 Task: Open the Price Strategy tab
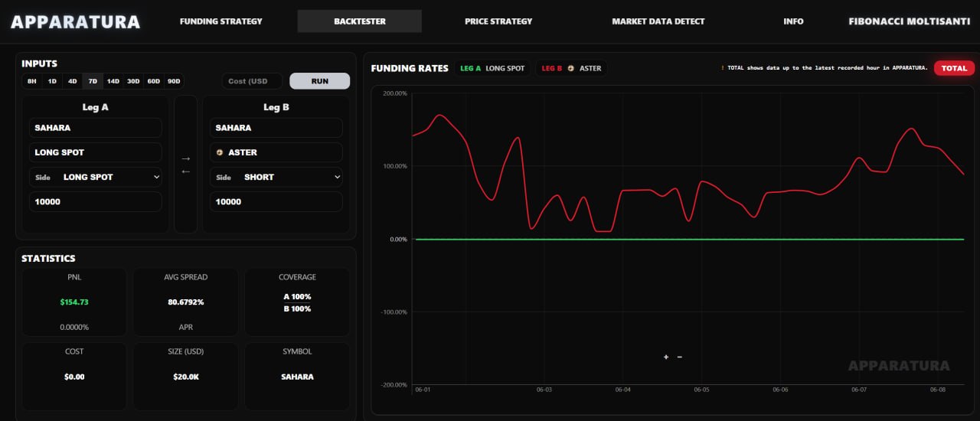click(498, 21)
